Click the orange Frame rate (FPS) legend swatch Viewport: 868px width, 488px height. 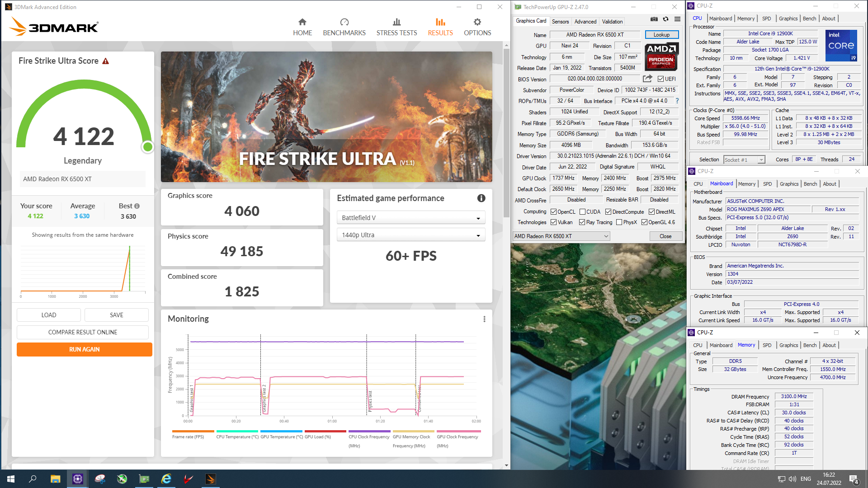click(x=193, y=432)
